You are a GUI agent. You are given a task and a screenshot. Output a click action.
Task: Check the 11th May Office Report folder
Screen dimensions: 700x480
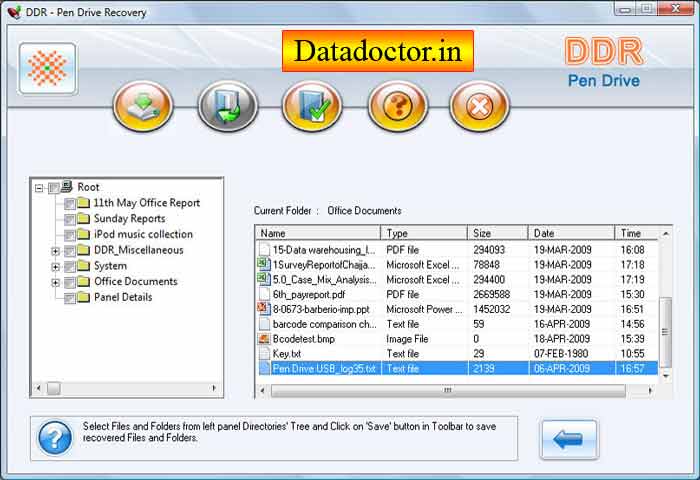click(x=70, y=204)
